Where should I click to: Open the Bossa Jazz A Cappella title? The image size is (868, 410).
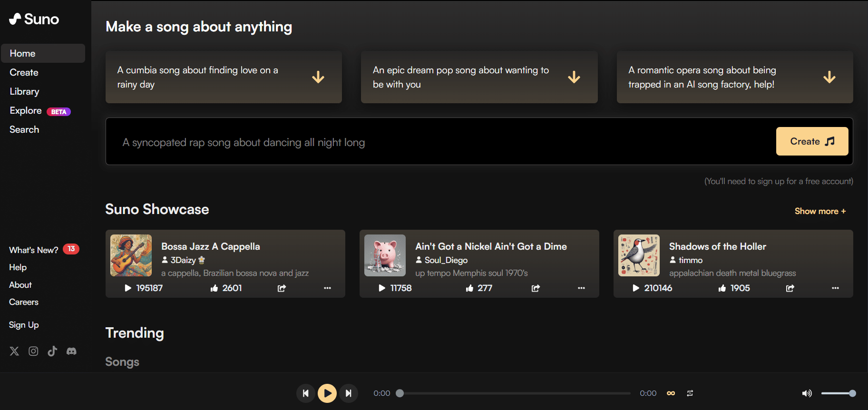211,246
